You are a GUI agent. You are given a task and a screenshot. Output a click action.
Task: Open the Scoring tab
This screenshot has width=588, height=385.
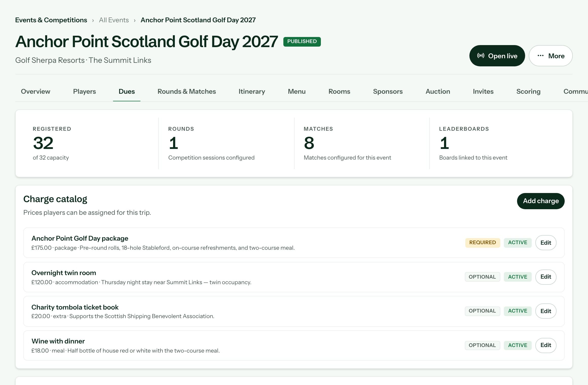click(x=528, y=91)
